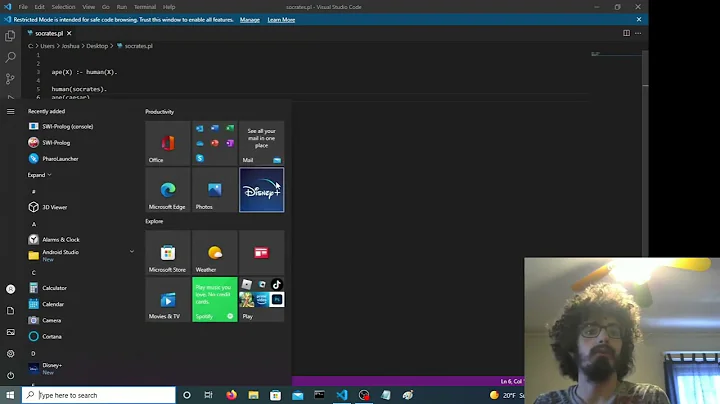
Task: Open the Photos tile
Action: coord(214,190)
